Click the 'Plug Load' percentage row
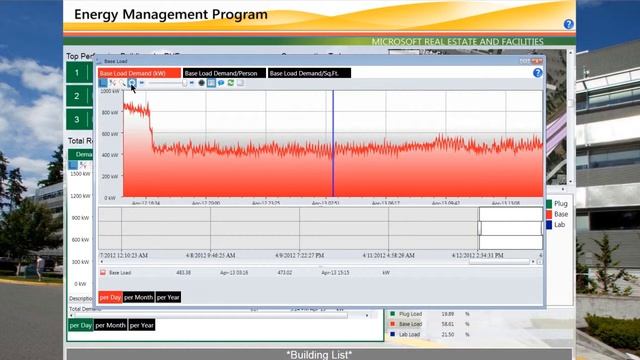This screenshot has width=640, height=360. pyautogui.click(x=430, y=314)
